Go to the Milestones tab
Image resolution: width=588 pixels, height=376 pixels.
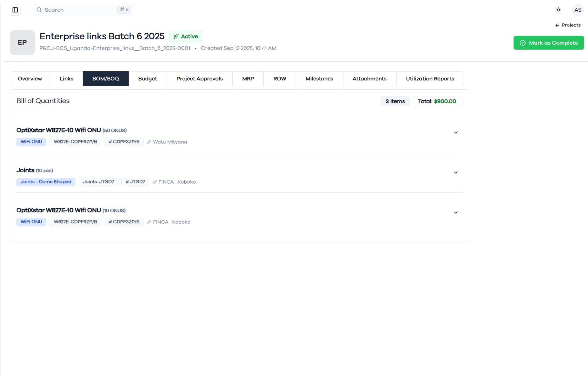pyautogui.click(x=319, y=79)
